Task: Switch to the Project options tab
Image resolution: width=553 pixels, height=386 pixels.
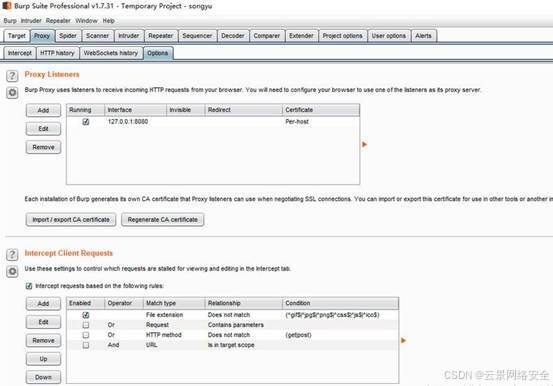Action: 342,36
